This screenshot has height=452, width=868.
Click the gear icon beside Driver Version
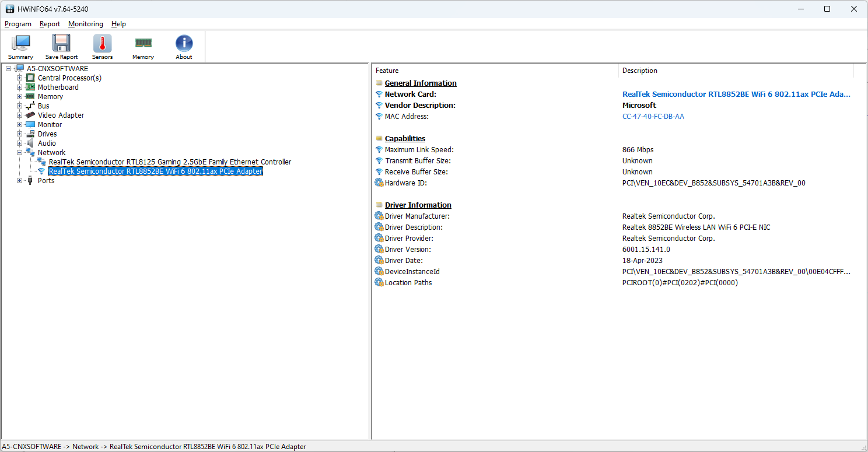pyautogui.click(x=379, y=250)
